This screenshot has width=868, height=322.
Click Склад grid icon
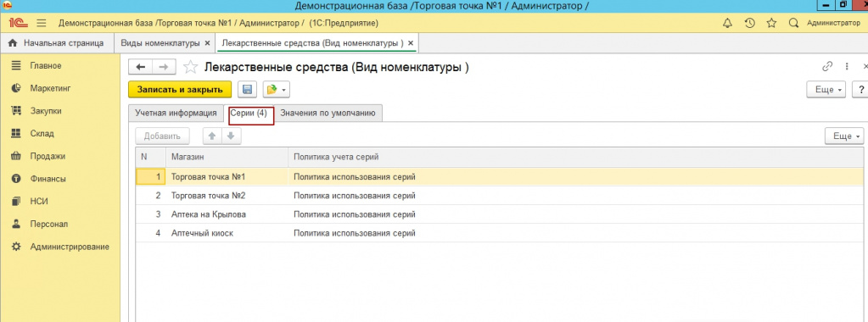pyautogui.click(x=16, y=133)
